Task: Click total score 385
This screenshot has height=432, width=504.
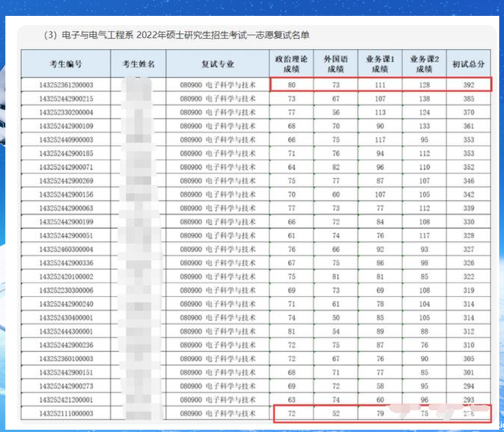Action: pos(469,98)
